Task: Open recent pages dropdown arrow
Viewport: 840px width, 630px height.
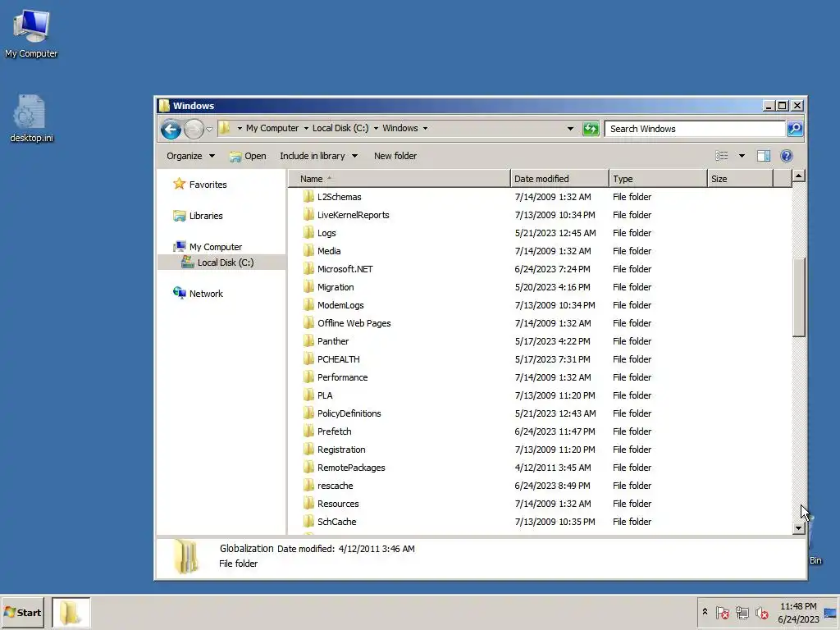Action: [209, 129]
